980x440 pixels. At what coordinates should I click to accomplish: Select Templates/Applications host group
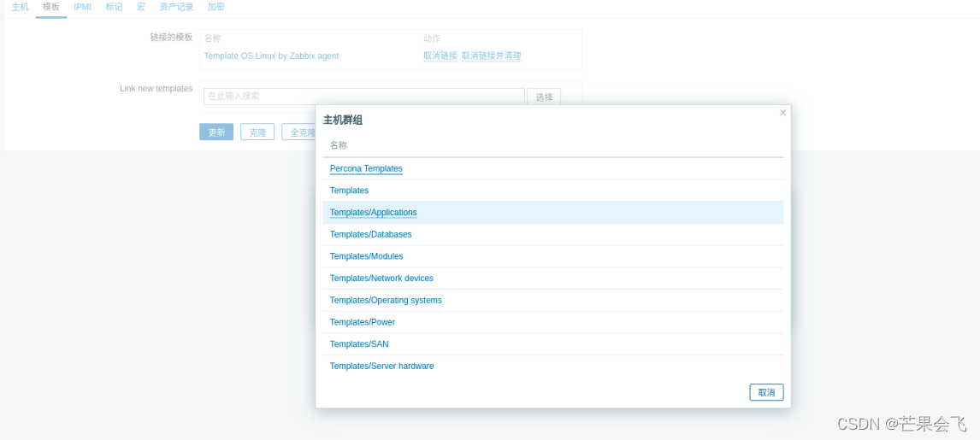[x=373, y=212]
